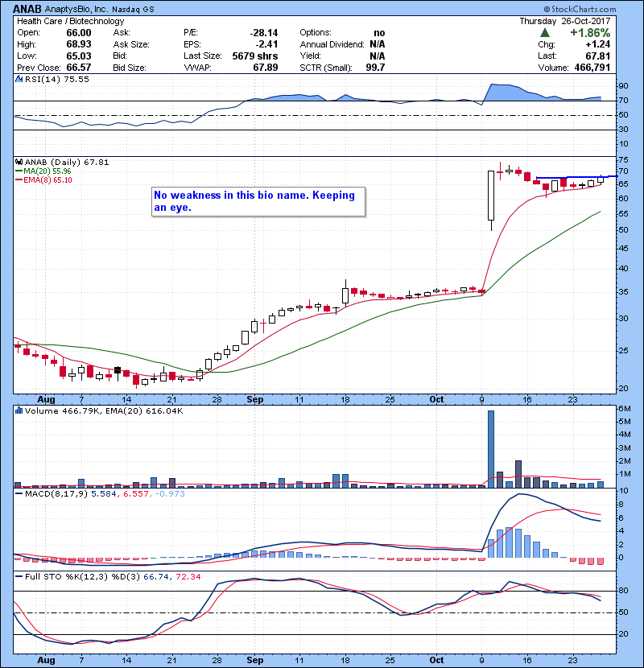
Task: Click the Last Size value 5679 shrs
Action: tap(255, 56)
